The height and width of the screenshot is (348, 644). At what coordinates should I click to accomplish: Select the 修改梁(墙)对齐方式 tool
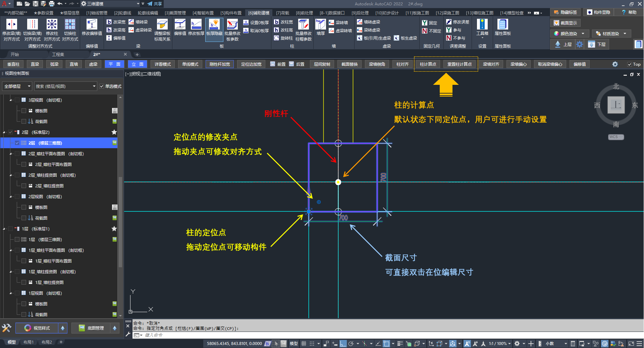(12, 25)
